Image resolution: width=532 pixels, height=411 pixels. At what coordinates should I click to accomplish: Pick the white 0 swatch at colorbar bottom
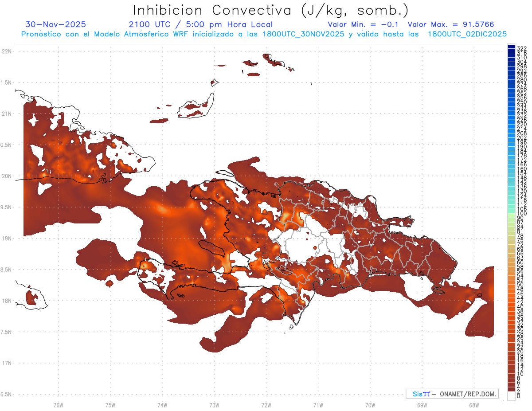511,396
